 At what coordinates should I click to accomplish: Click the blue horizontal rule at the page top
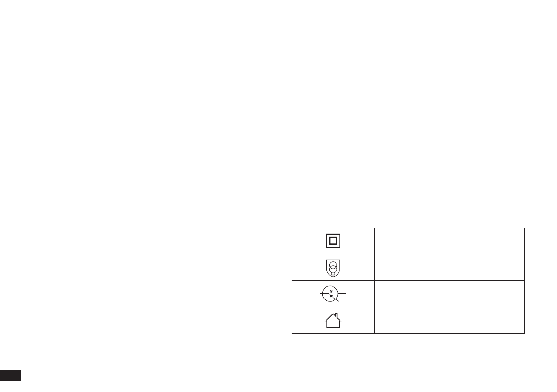tap(278, 51)
